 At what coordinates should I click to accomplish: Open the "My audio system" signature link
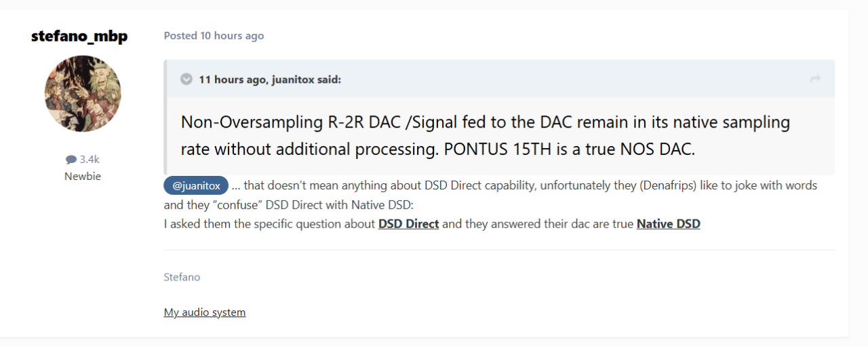tap(204, 312)
